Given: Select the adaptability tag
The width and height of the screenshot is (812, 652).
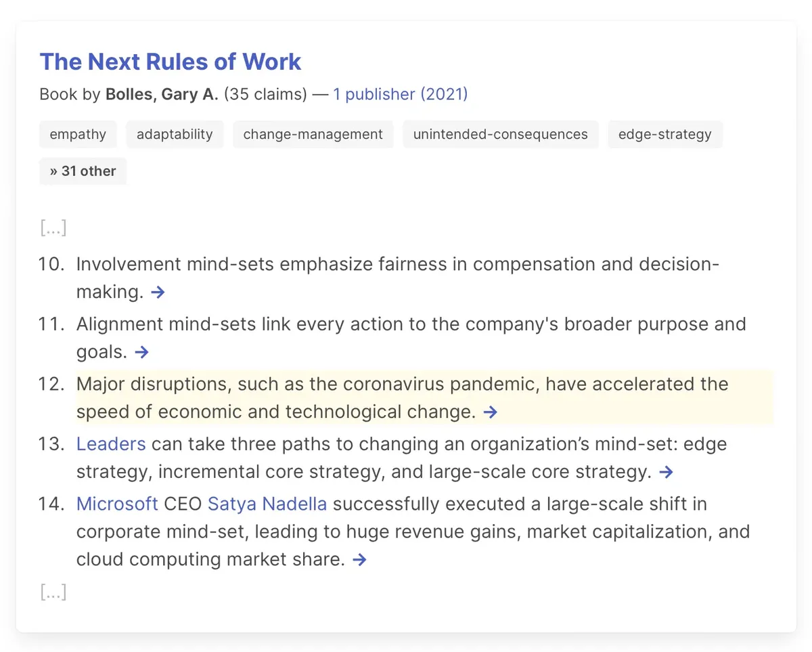Looking at the screenshot, I should click(175, 134).
